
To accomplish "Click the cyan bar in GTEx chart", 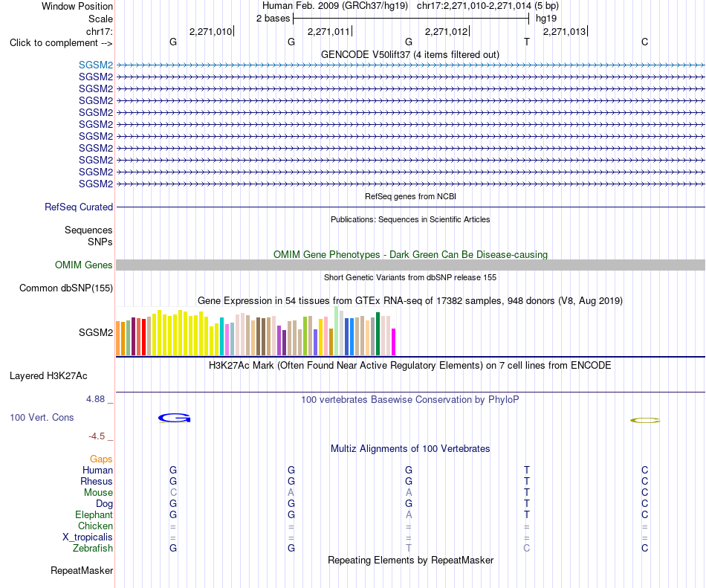I will click(221, 336).
